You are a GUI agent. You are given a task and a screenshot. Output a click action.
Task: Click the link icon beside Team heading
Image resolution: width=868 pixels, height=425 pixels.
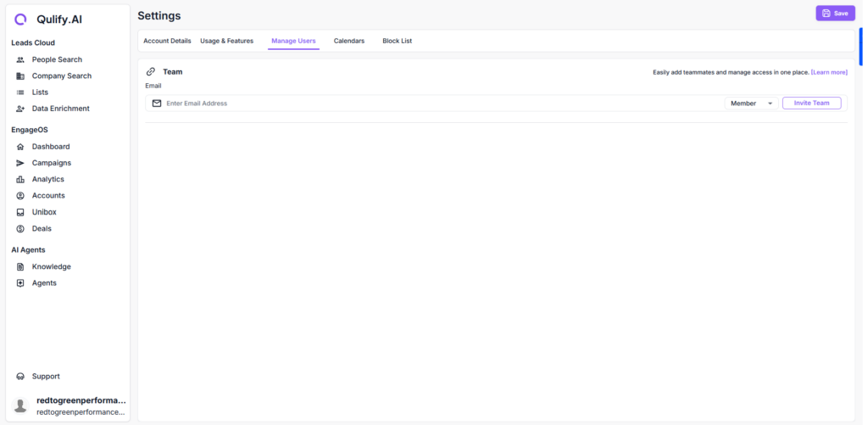[151, 72]
